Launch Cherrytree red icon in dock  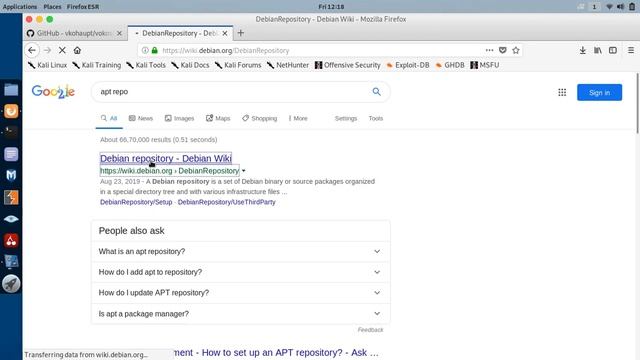[x=11, y=240]
